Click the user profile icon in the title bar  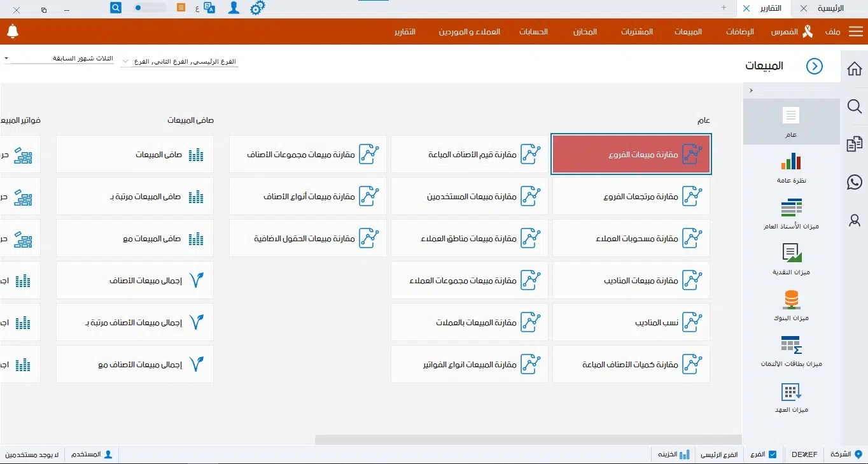pos(233,8)
